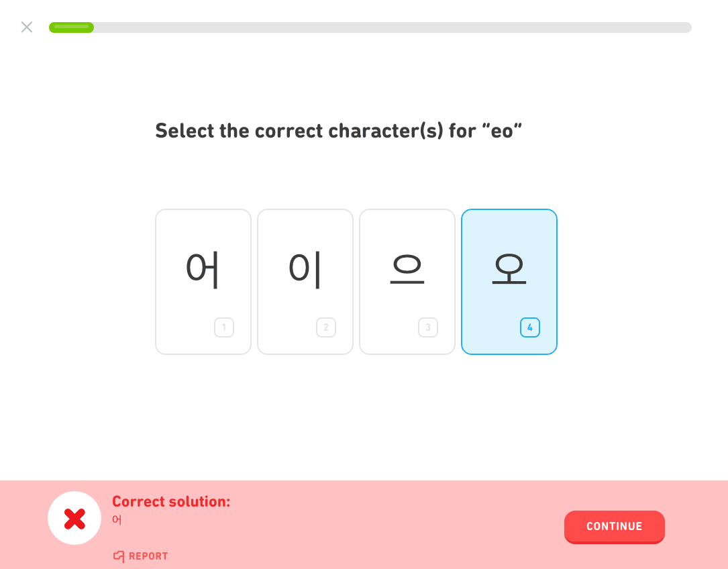
Task: Toggle selection of answer option 3
Action: (x=407, y=281)
